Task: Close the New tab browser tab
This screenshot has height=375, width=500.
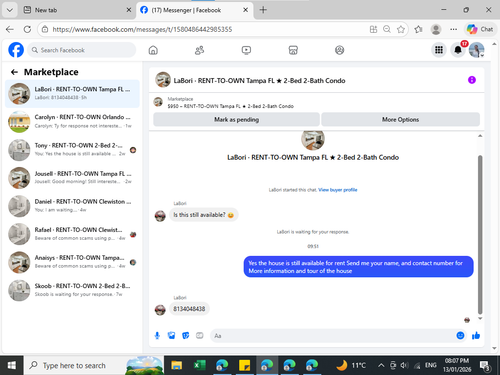Action: [x=129, y=10]
